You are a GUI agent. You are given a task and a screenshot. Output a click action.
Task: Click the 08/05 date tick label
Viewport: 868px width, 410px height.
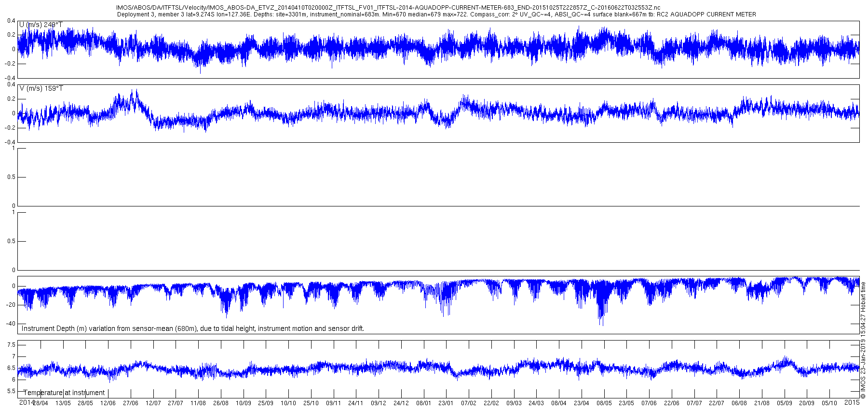(604, 403)
